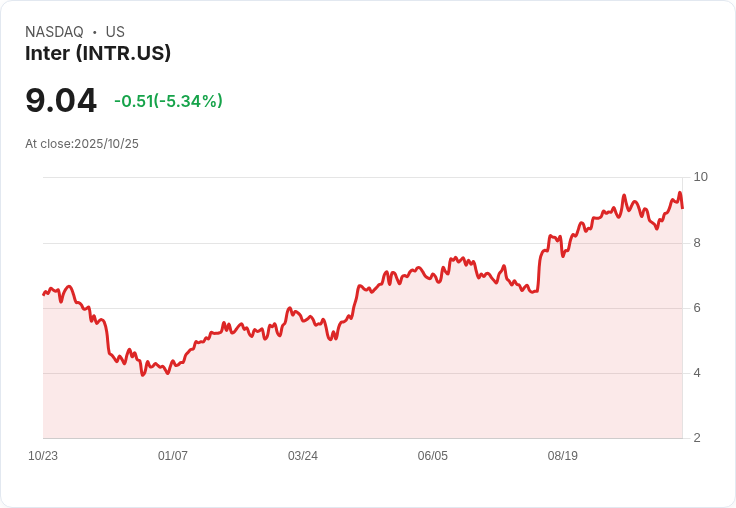Click the 2 label on the price axis
This screenshot has width=736, height=508.
click(697, 438)
